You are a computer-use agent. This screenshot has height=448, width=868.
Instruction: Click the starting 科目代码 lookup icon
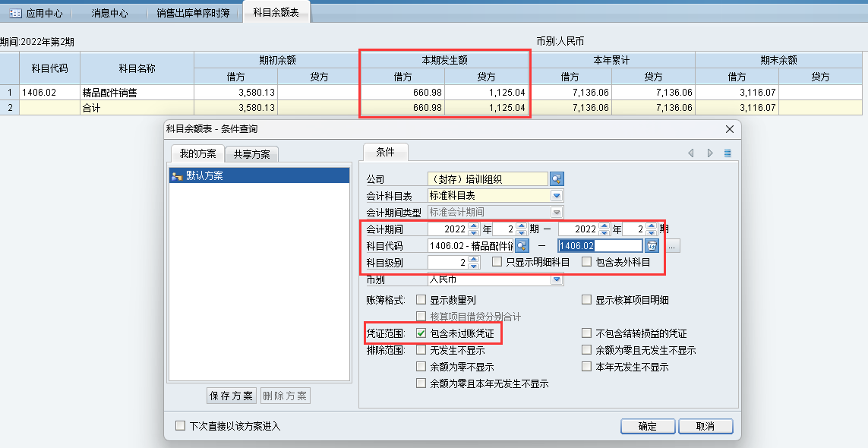point(522,245)
